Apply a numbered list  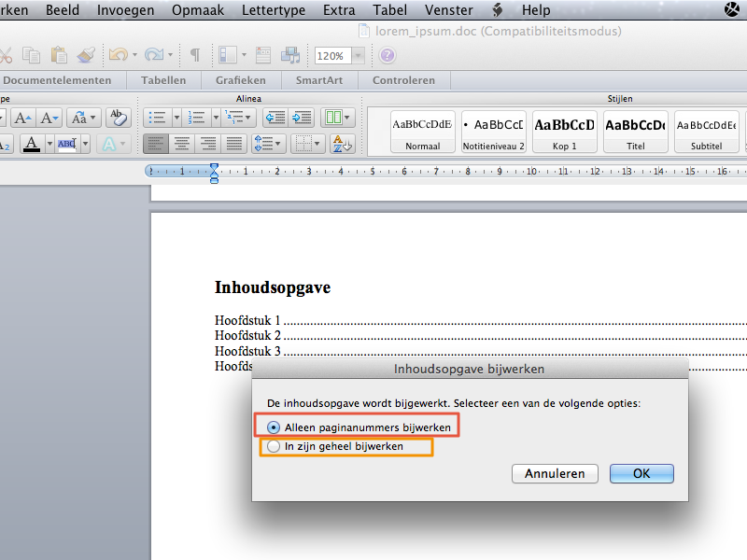196,118
